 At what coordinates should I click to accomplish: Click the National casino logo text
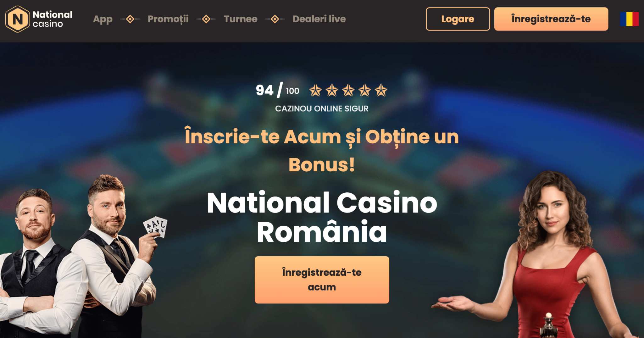click(53, 19)
